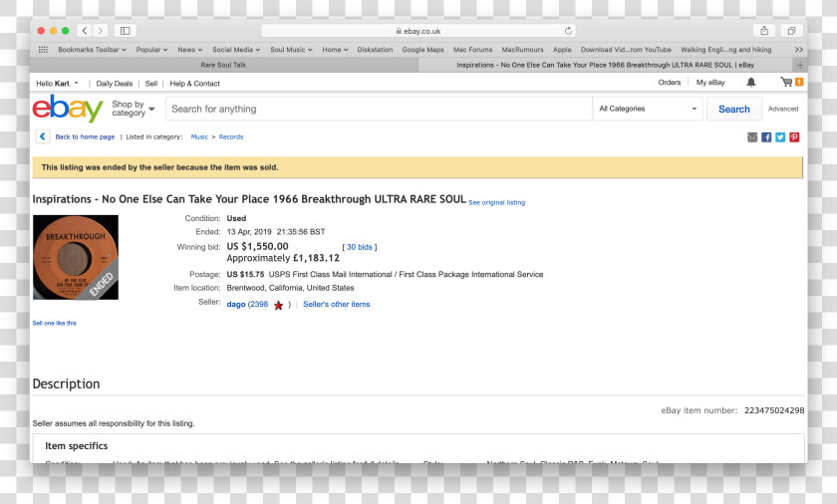Open Hello Karl account dropdown

(x=57, y=84)
